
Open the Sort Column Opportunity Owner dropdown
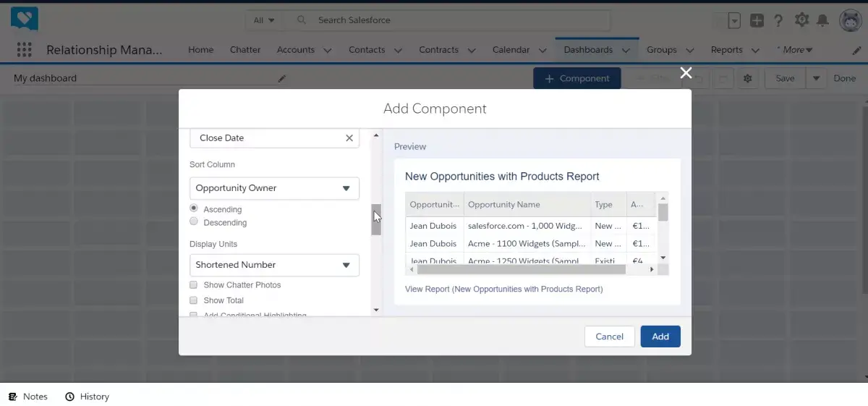click(x=274, y=188)
